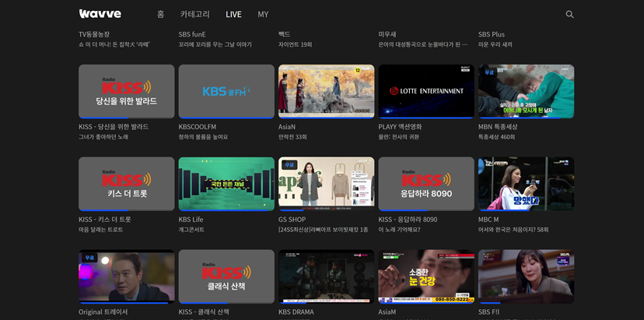Click program text 은아의 대성통곡으로 눈물바다가 된
This screenshot has width=644, height=320.
click(x=423, y=44)
